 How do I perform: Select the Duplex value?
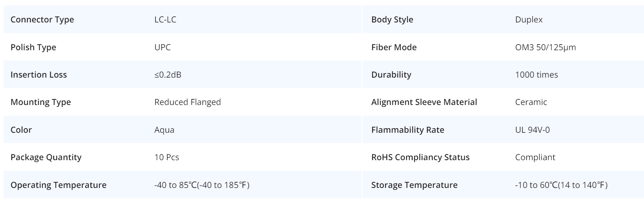[x=529, y=20]
